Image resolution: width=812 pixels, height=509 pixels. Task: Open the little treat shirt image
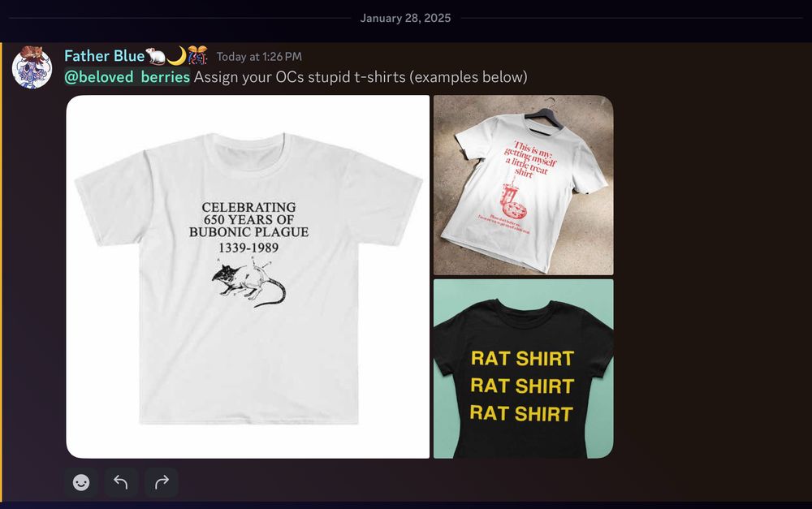[x=524, y=185]
